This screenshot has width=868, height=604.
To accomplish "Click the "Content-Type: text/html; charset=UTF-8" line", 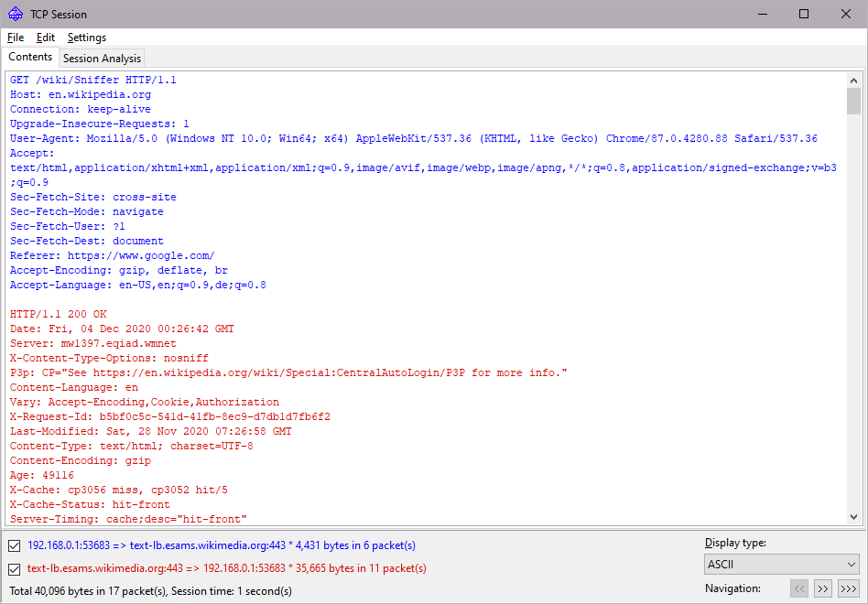I will click(132, 446).
